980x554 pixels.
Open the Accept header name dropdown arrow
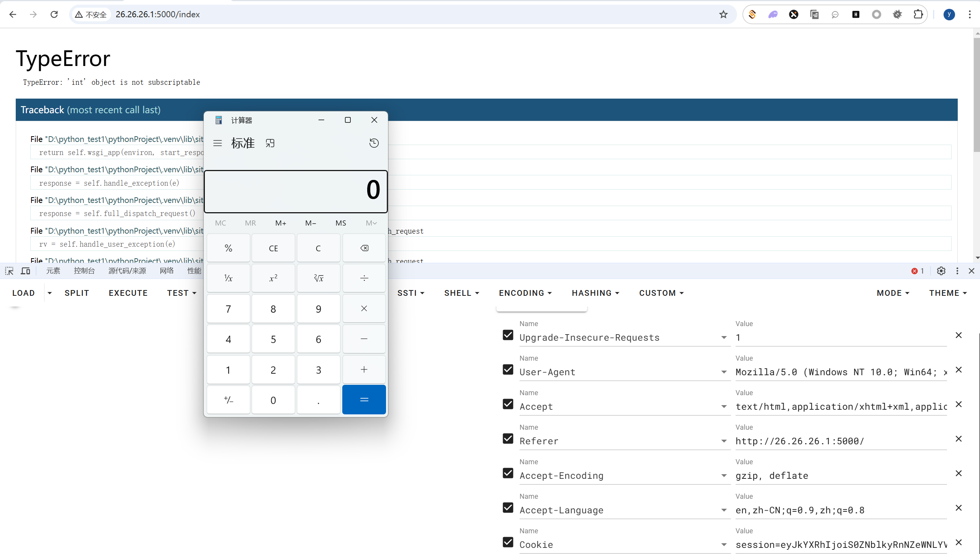point(724,407)
